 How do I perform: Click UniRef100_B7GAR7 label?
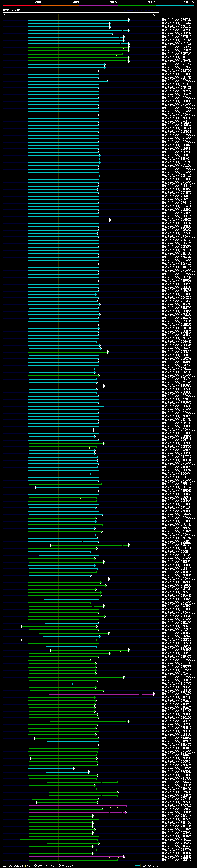(177, 416)
